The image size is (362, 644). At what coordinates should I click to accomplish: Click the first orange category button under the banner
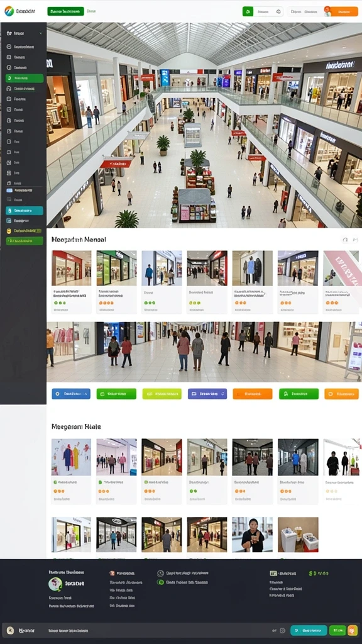point(253,394)
